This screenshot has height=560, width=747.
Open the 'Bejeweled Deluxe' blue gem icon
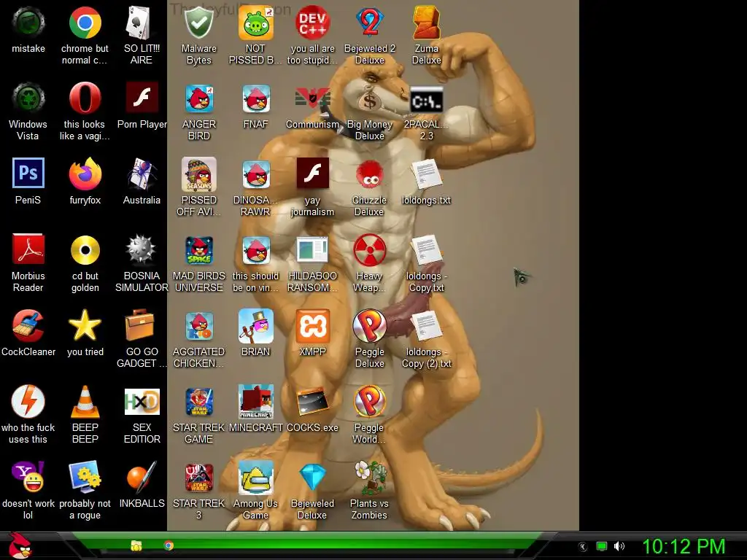[x=312, y=477]
